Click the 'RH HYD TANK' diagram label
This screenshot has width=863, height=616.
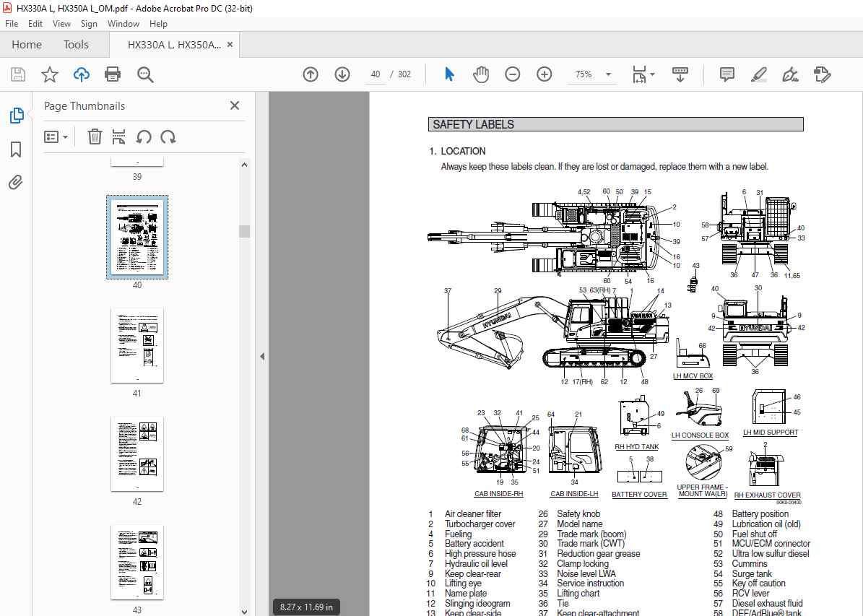pos(637,446)
